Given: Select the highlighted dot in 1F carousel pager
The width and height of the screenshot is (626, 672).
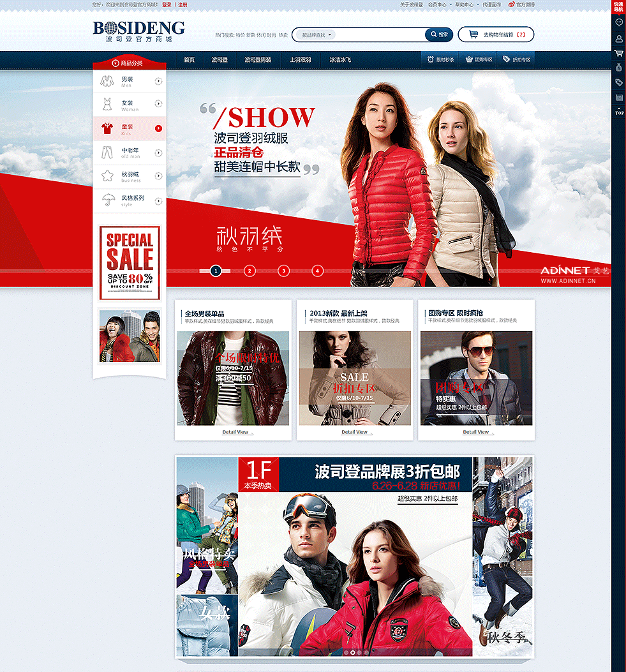Looking at the screenshot, I should click(x=353, y=652).
